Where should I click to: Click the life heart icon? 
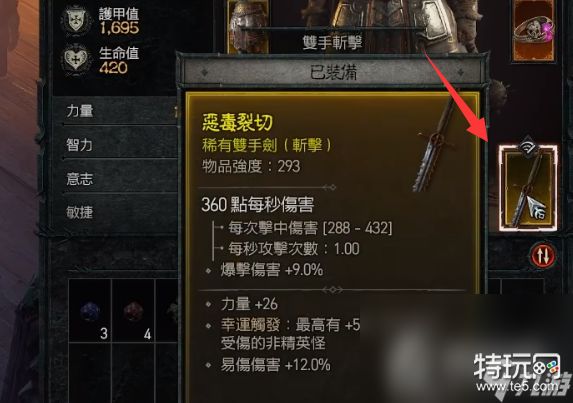[x=76, y=58]
